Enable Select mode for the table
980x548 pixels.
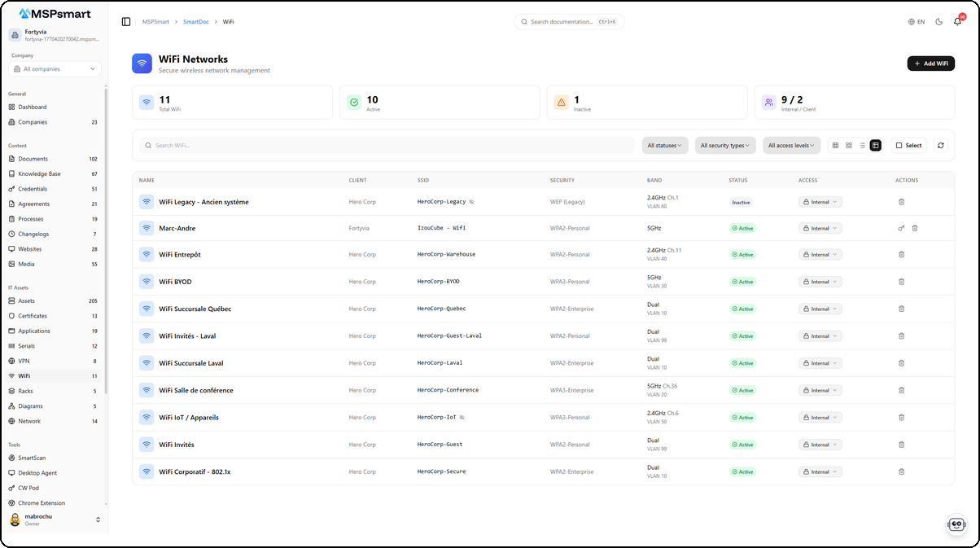(x=908, y=145)
